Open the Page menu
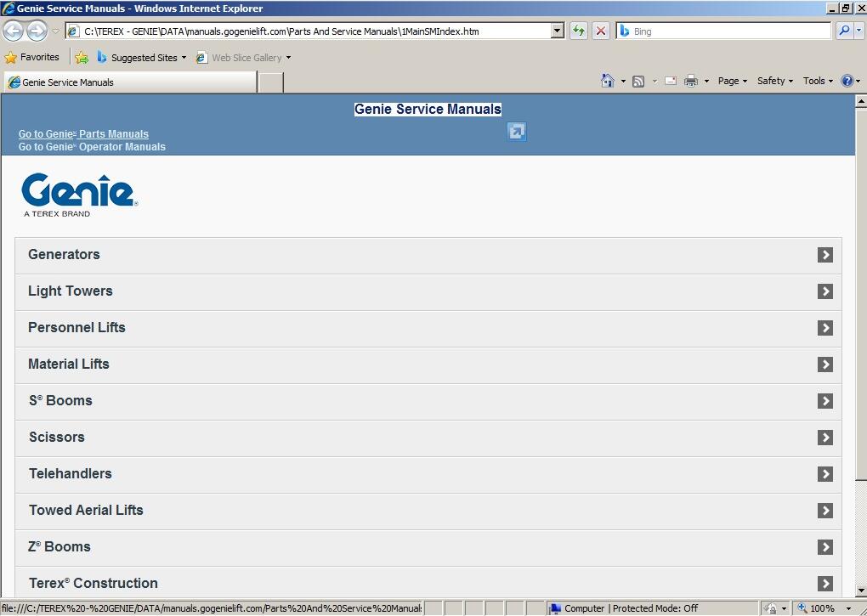The height and width of the screenshot is (616, 867). tap(732, 81)
